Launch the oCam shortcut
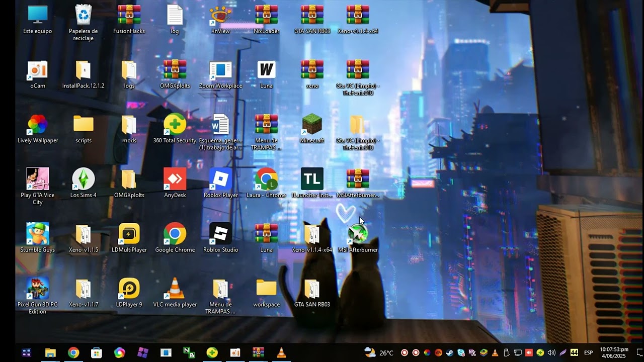 [38, 74]
